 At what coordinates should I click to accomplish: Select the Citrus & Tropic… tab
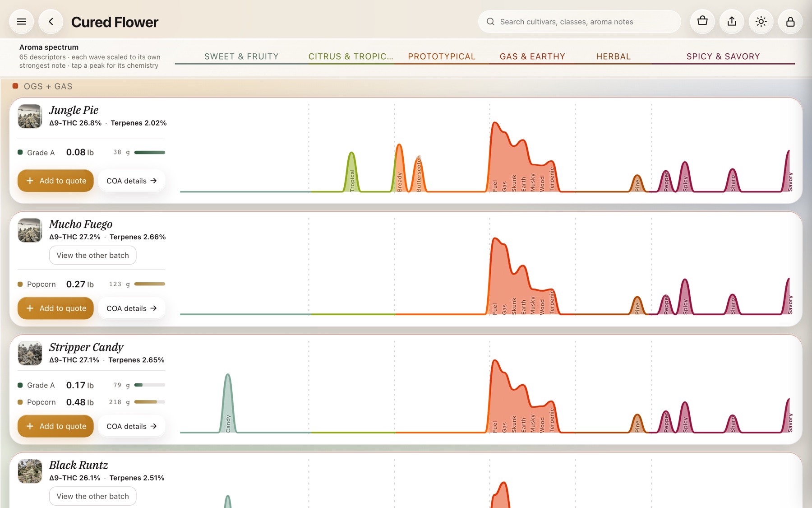351,56
